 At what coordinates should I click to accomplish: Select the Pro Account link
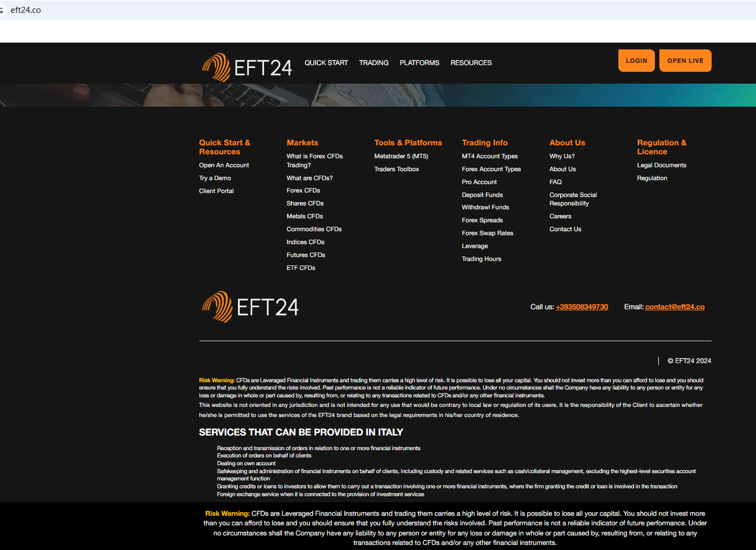coord(479,182)
